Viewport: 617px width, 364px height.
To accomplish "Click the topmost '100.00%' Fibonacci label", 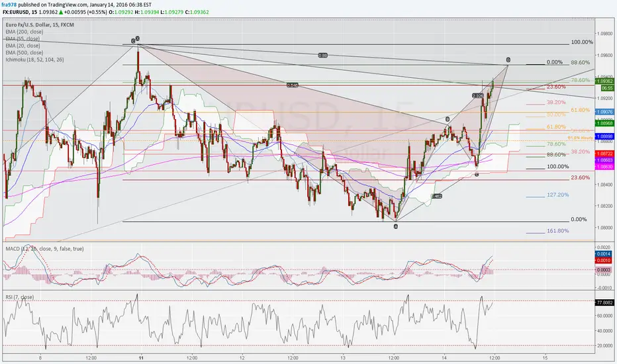I will (x=582, y=42).
